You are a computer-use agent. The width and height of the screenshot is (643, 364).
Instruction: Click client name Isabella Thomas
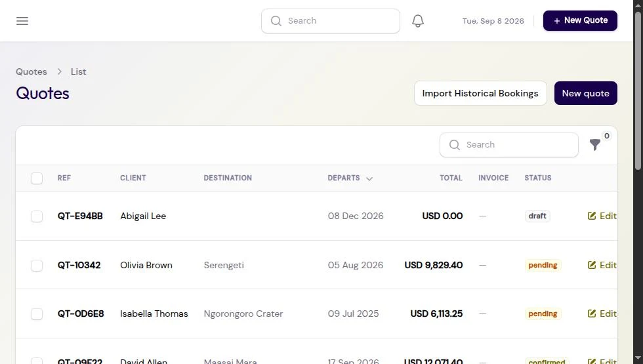click(154, 313)
